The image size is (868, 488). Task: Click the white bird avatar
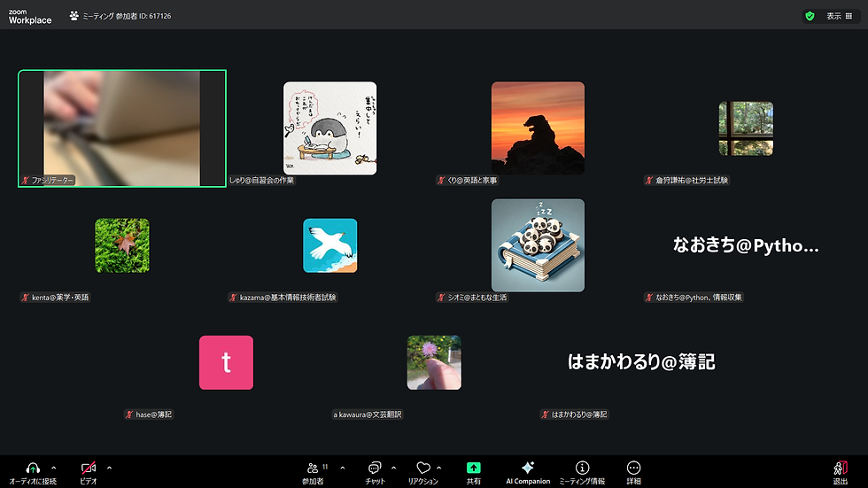tap(329, 245)
